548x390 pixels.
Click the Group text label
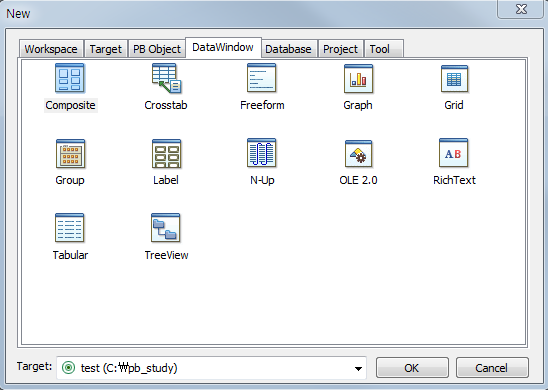pyautogui.click(x=70, y=180)
